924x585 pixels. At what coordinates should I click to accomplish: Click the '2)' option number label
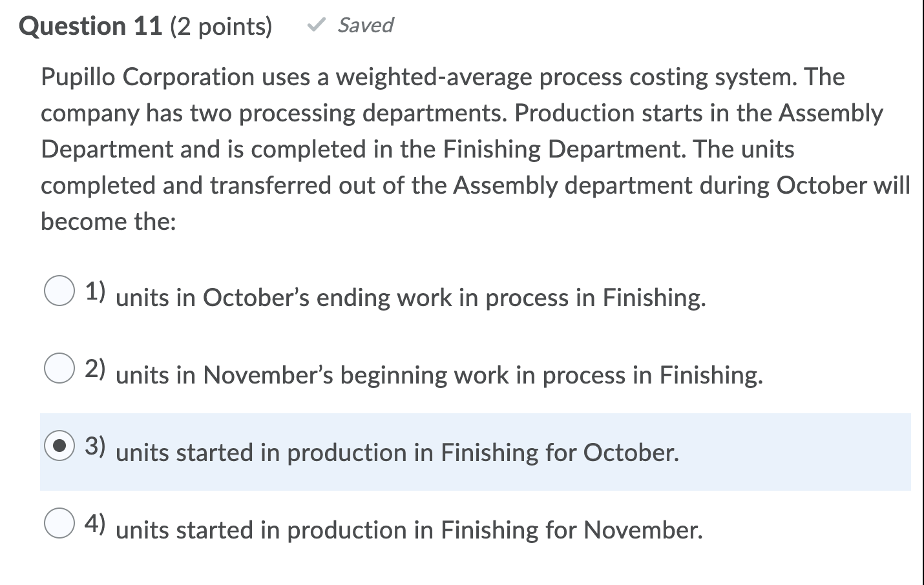96,368
